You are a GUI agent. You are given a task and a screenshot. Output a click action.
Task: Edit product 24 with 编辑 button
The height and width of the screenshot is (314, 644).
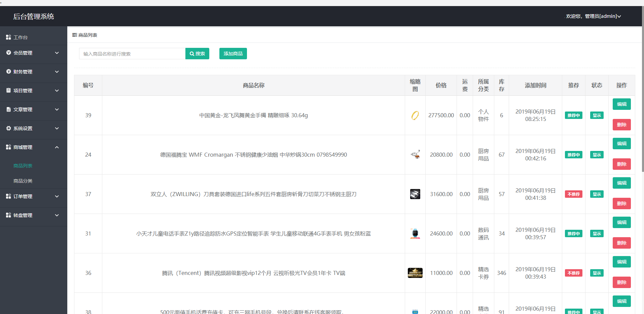(x=622, y=144)
